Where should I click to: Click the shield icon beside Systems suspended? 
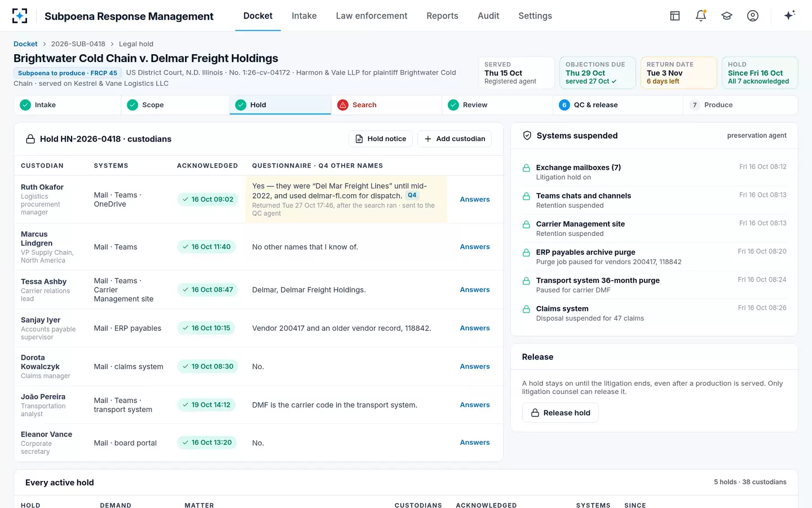click(x=527, y=135)
